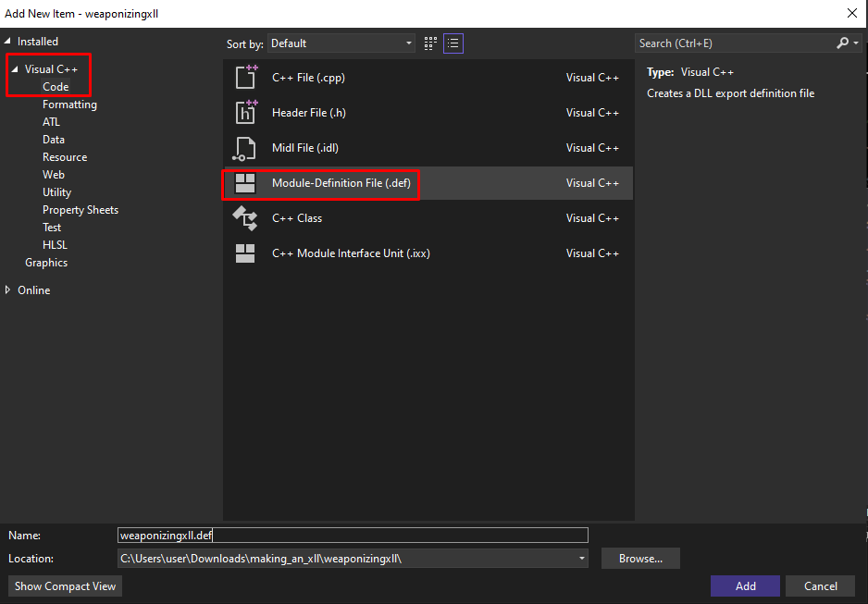Select the Property Sheets category

point(81,210)
